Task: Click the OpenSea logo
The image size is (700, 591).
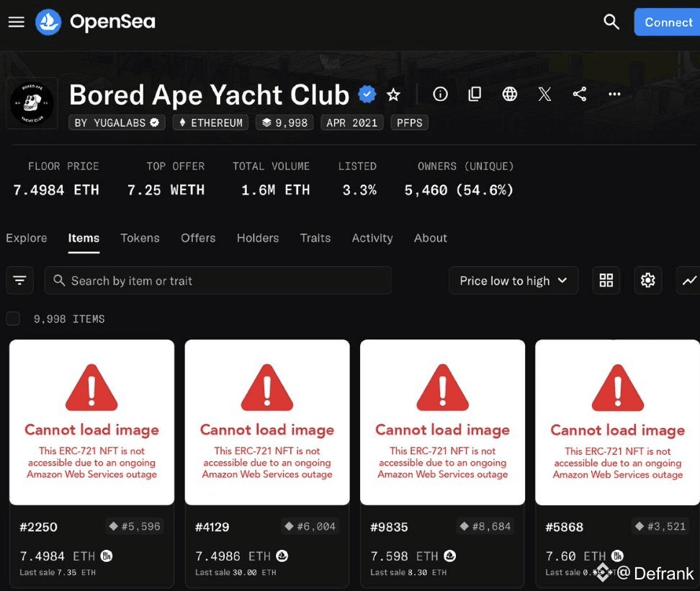Action: click(95, 22)
